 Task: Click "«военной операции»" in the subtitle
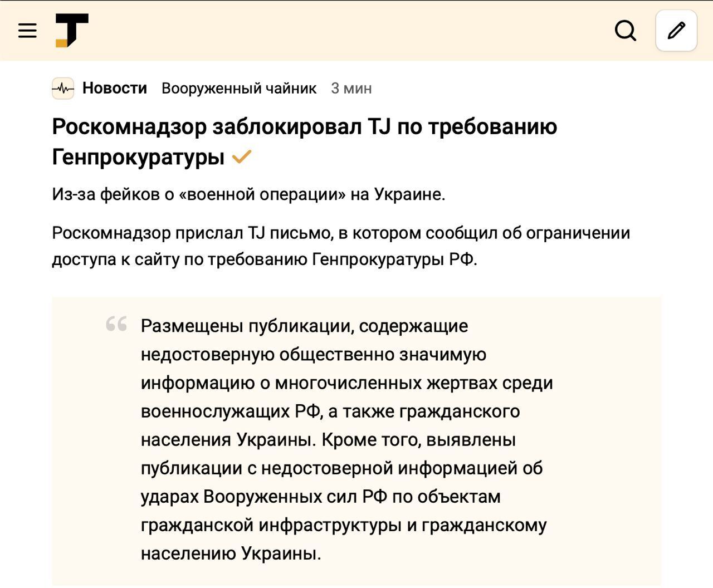pyautogui.click(x=262, y=194)
